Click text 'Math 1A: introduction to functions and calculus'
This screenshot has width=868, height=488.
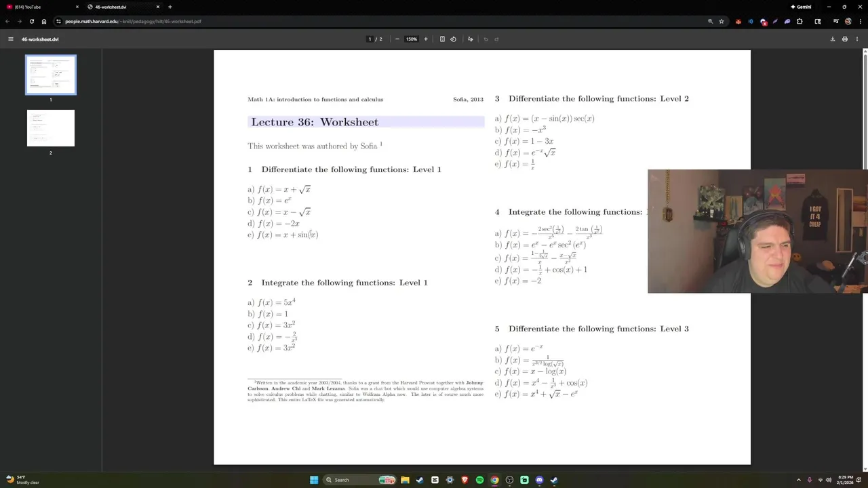click(x=315, y=100)
